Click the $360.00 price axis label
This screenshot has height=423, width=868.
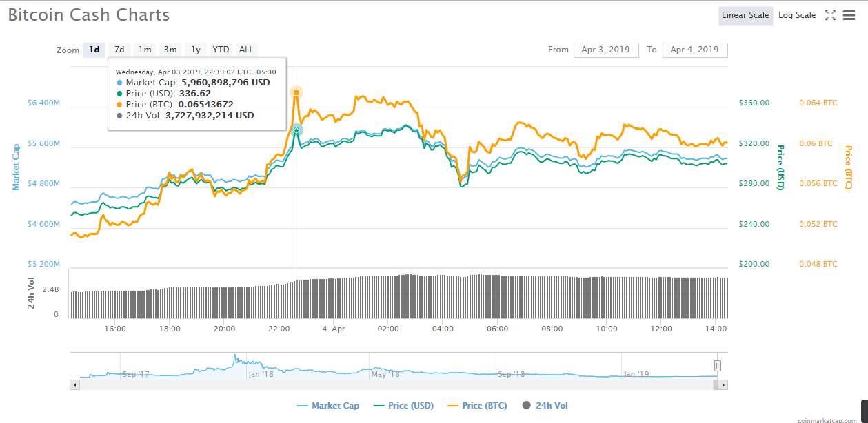pos(754,103)
